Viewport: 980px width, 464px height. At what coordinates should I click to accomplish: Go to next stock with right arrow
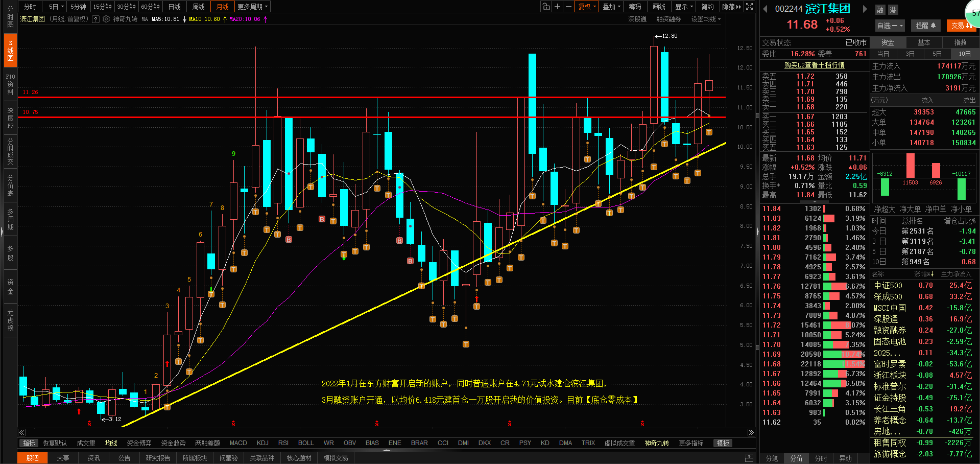point(865,9)
